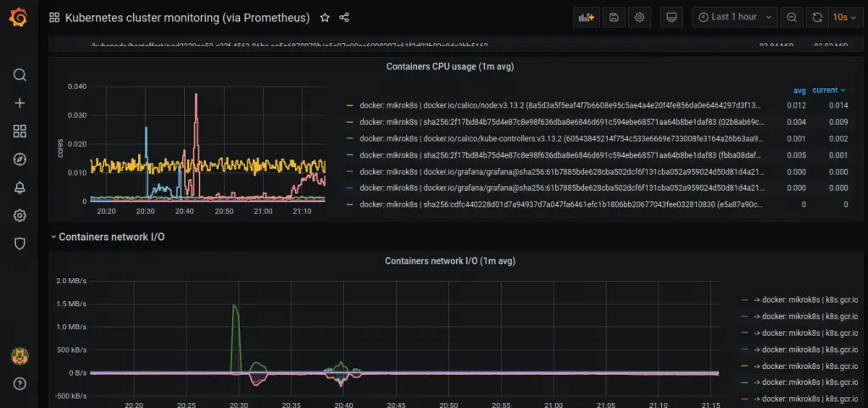Sort legend by current column

click(829, 90)
